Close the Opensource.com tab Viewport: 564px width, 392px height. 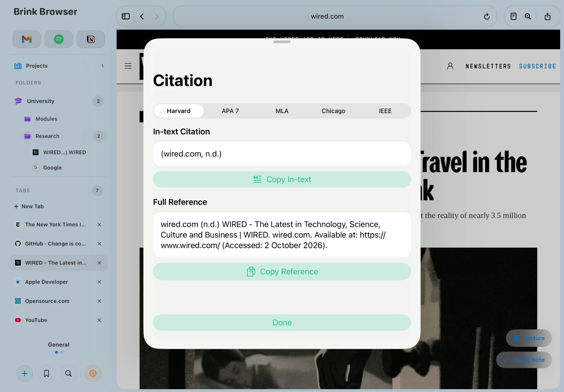click(99, 301)
